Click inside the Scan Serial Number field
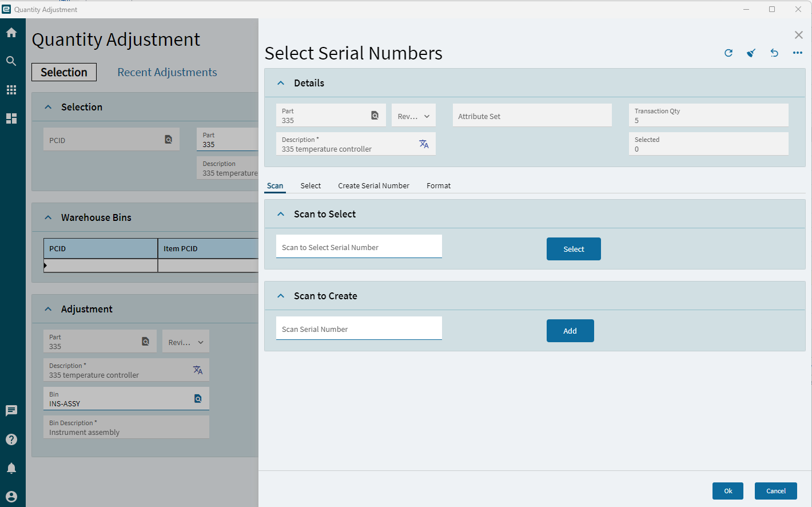This screenshot has width=812, height=507. 359,328
